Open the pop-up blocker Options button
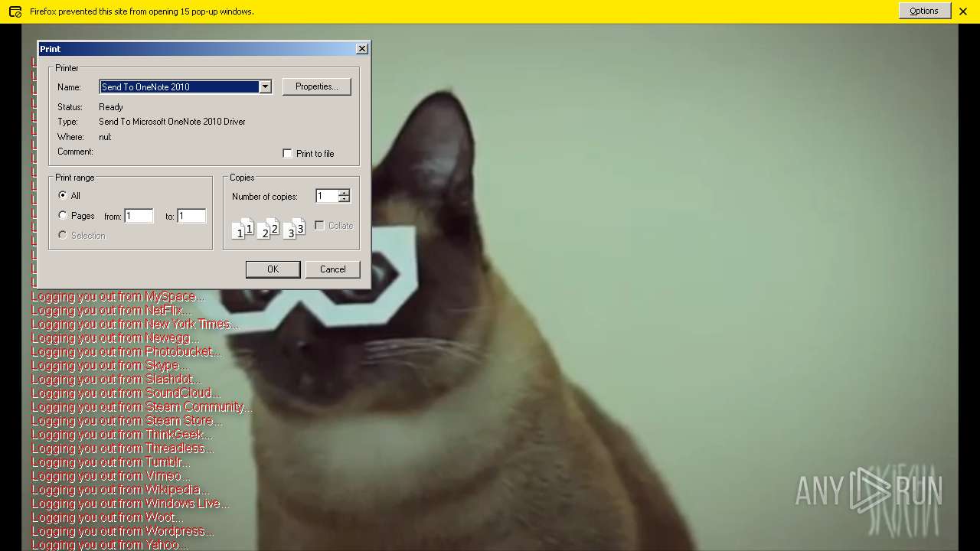980x551 pixels. (x=924, y=11)
